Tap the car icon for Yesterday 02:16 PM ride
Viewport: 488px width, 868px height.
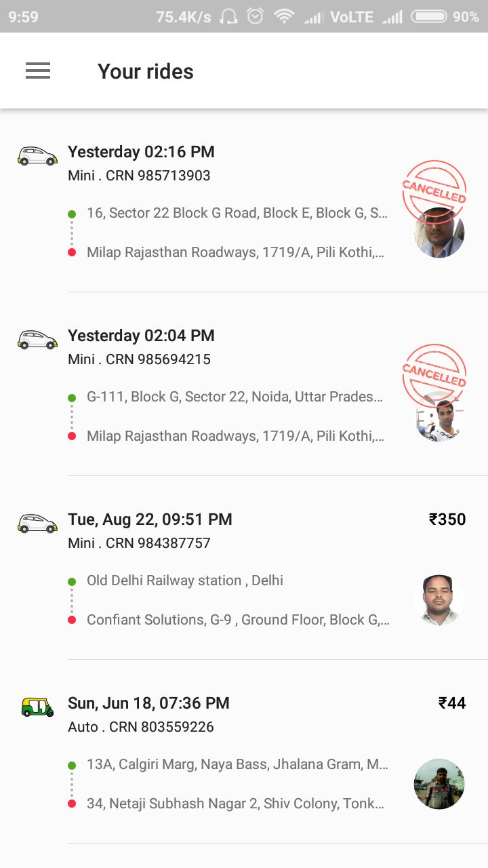click(37, 156)
